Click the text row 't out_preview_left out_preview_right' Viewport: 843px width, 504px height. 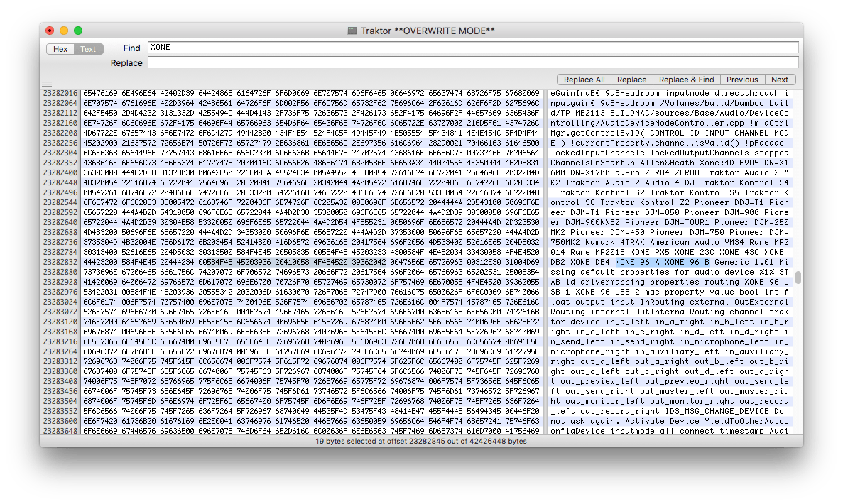(669, 381)
